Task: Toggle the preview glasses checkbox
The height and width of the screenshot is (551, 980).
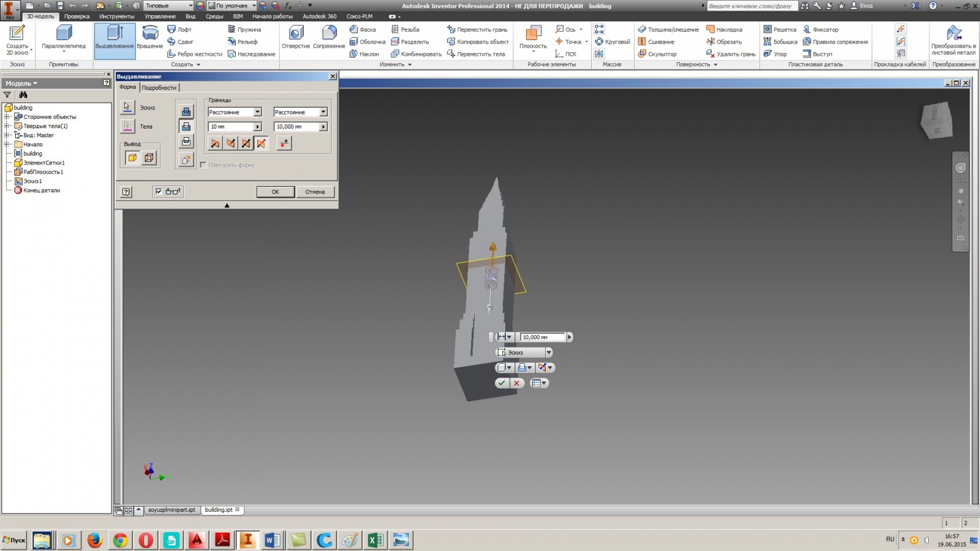Action: click(x=159, y=192)
